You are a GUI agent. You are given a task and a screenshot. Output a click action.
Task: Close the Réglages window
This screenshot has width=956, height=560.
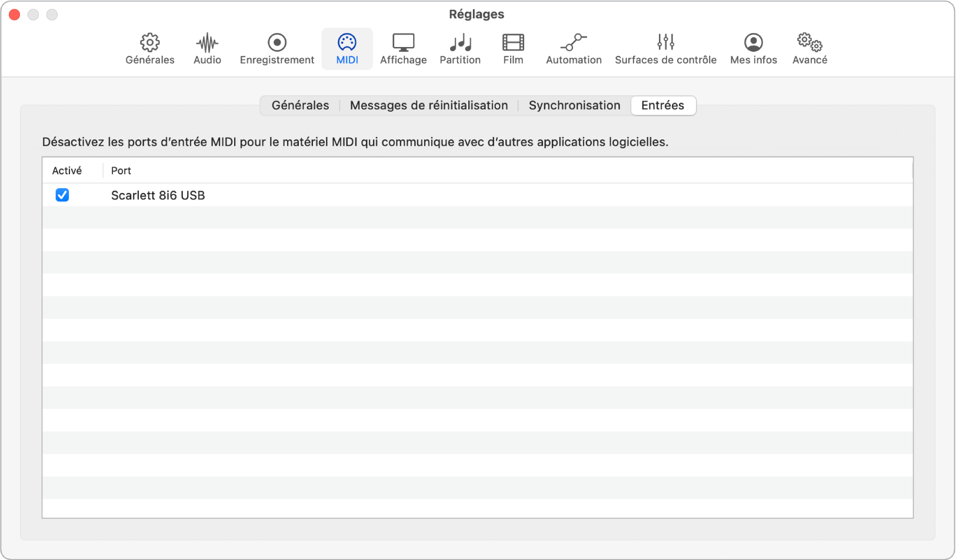click(15, 15)
